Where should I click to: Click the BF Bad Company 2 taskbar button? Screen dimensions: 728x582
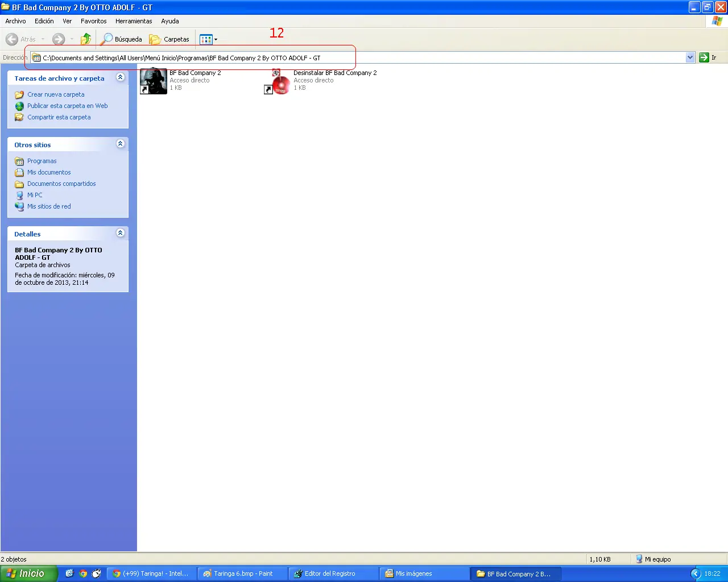coord(516,573)
